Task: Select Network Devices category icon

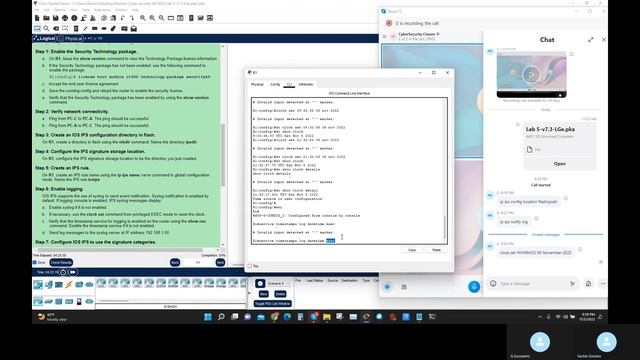Action: [38, 284]
